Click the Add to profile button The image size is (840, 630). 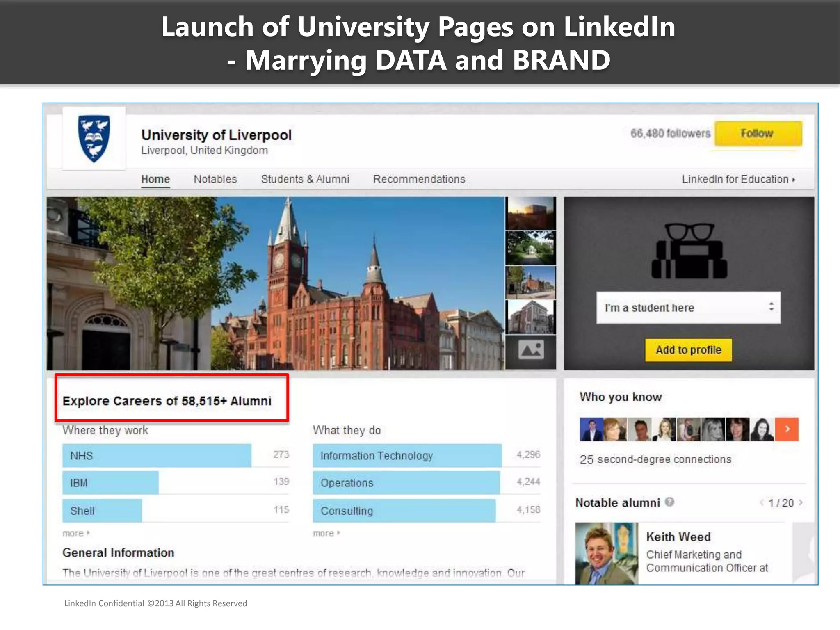688,350
